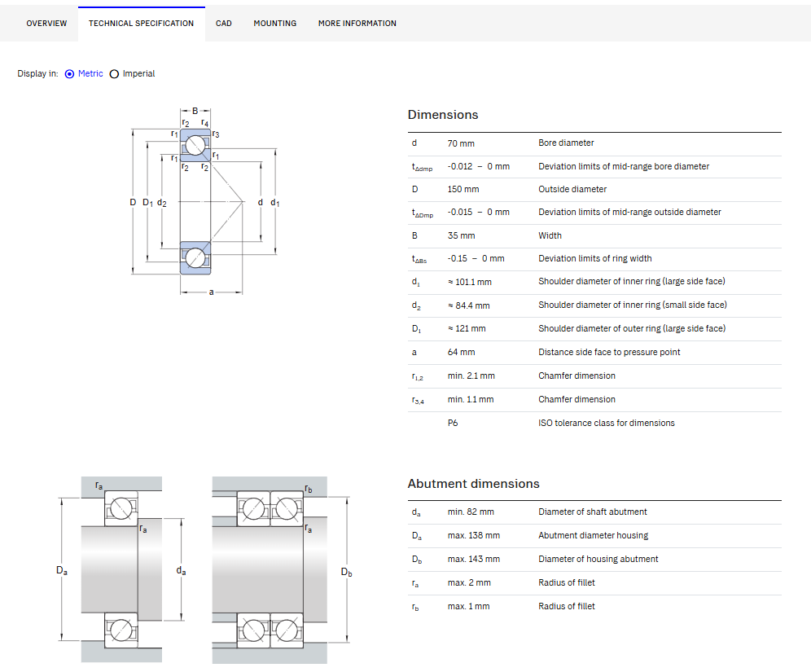This screenshot has height=672, width=811.
Task: Select the ≈ 84.4 mm shoulder diameter value
Action: pyautogui.click(x=468, y=305)
